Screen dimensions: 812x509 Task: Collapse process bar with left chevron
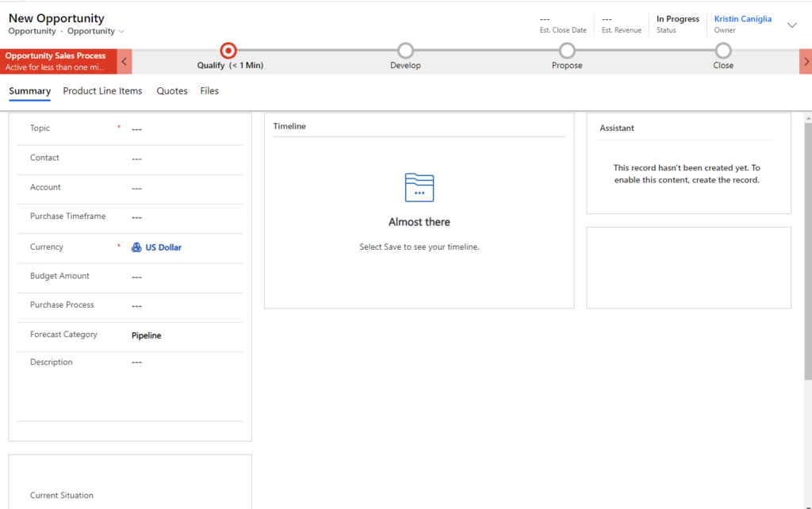[x=124, y=62]
